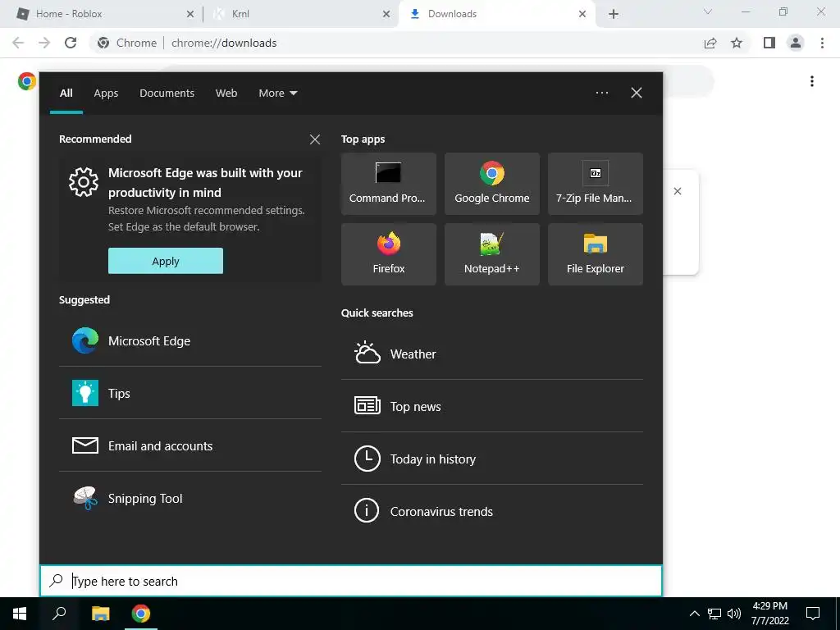Select Today in history quick search
The image size is (840, 630).
click(492, 459)
